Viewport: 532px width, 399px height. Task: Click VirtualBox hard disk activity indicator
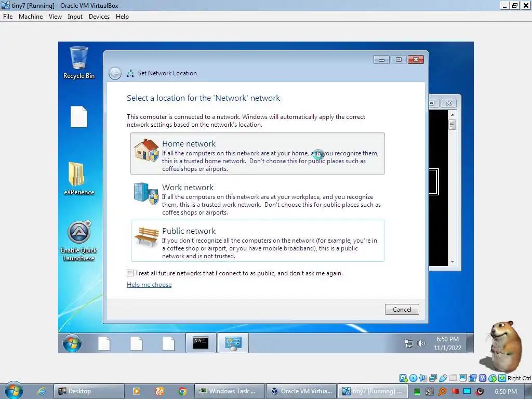403,378
